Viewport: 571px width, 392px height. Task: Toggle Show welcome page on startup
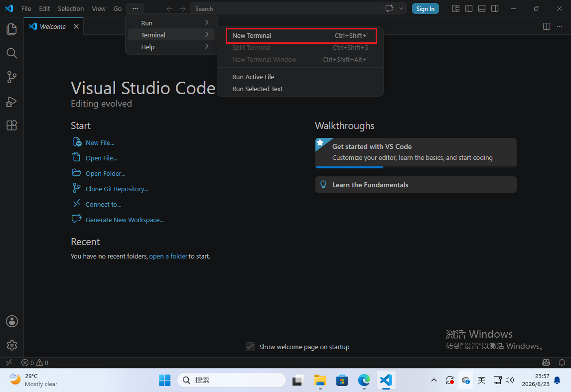coord(250,347)
